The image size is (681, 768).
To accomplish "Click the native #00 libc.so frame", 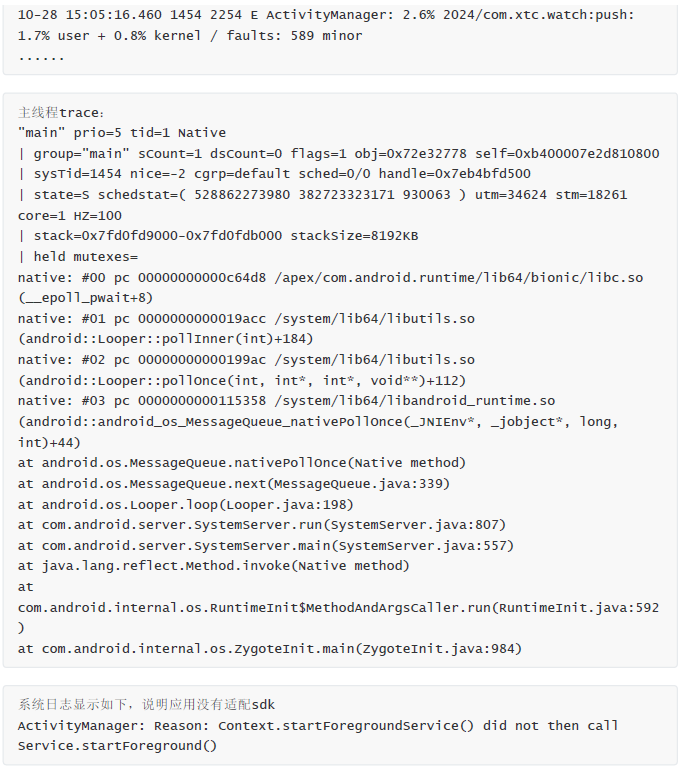I will click(x=330, y=277).
